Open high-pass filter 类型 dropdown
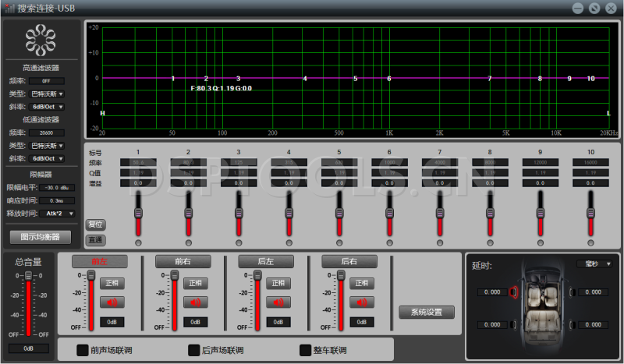Screen dimensions: 624x364 pos(47,94)
